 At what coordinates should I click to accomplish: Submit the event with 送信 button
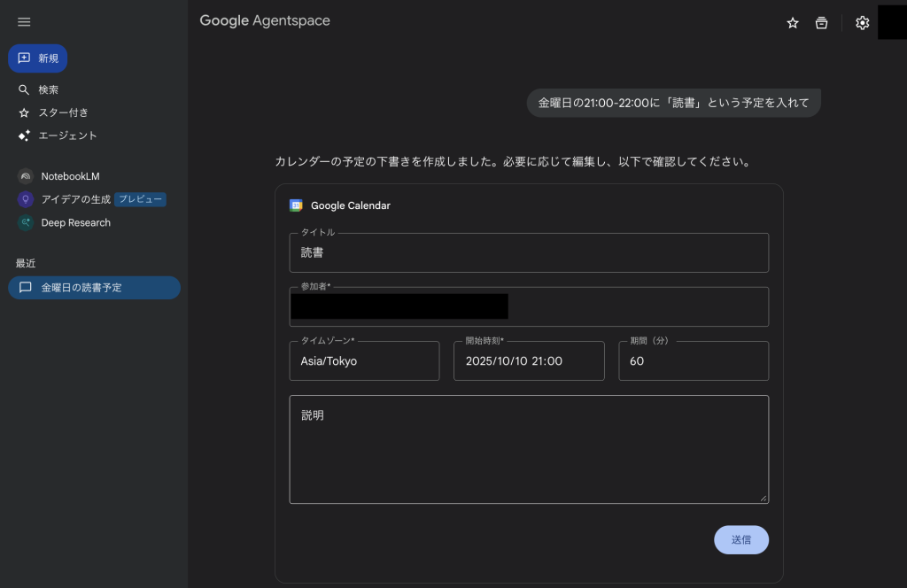740,539
